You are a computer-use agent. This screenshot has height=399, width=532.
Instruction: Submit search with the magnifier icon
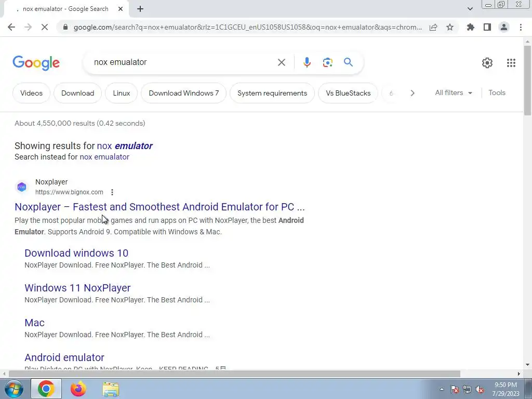coord(348,62)
